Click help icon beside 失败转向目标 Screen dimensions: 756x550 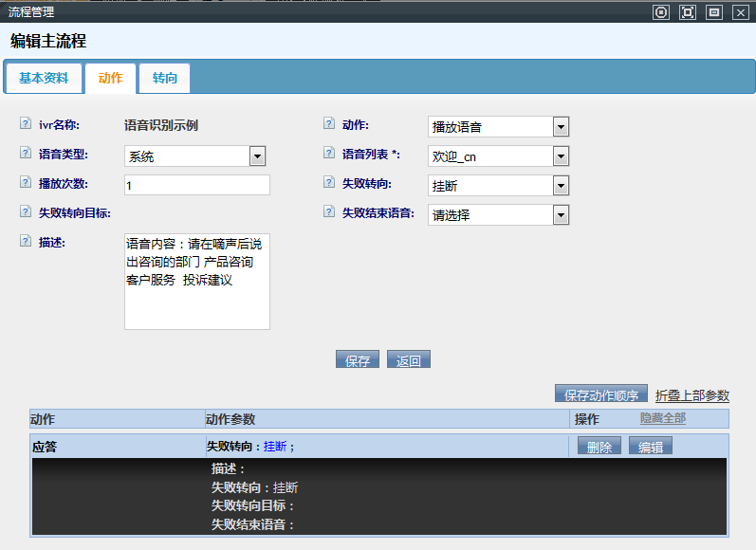tap(26, 212)
